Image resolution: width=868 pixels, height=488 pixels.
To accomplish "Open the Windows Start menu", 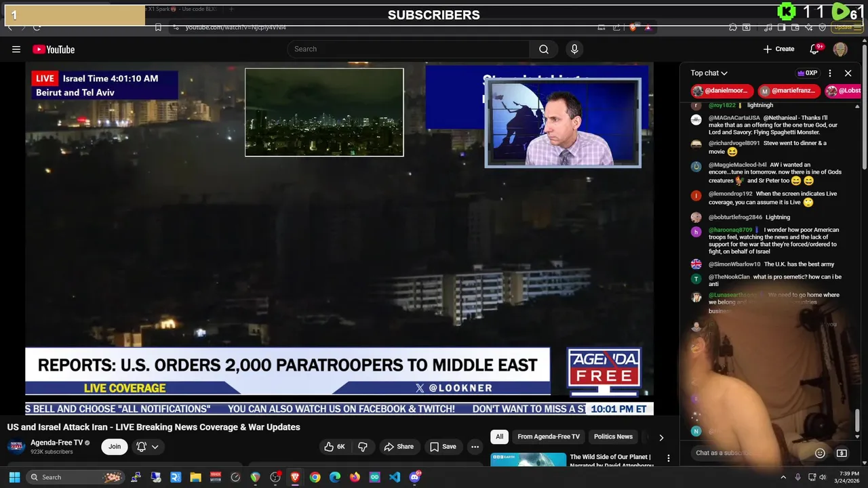I will click(x=14, y=477).
